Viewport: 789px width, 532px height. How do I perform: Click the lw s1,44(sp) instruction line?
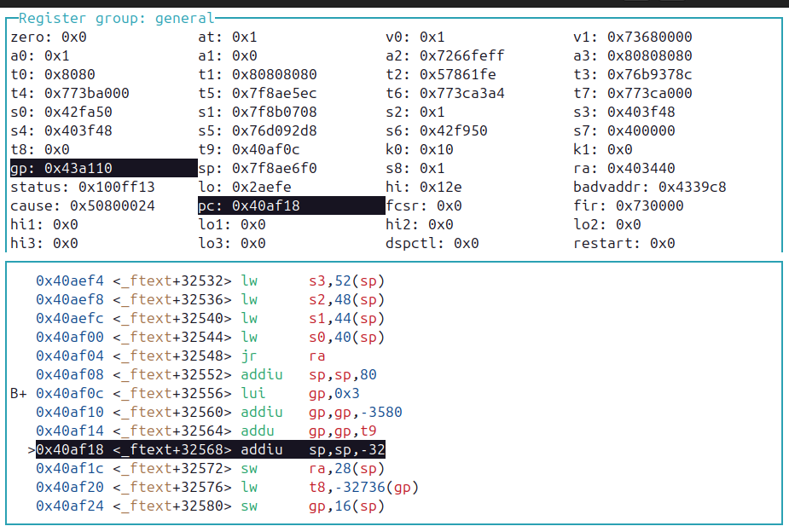211,318
